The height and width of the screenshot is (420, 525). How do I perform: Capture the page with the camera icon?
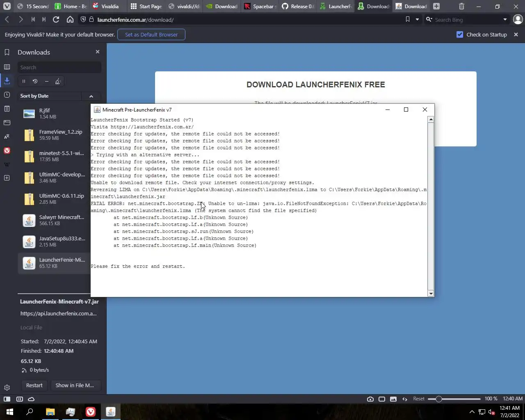tap(370, 399)
